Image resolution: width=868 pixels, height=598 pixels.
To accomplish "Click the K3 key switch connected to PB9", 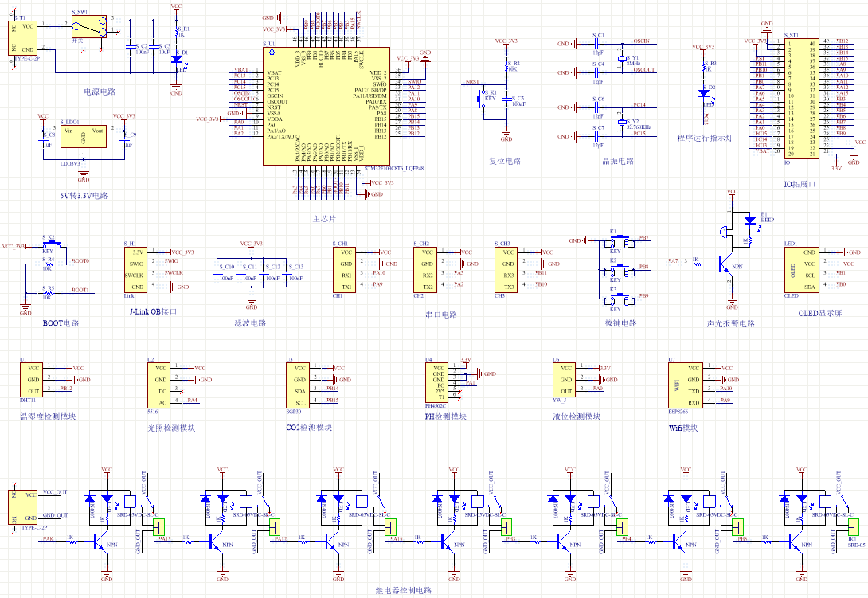I will [x=620, y=299].
